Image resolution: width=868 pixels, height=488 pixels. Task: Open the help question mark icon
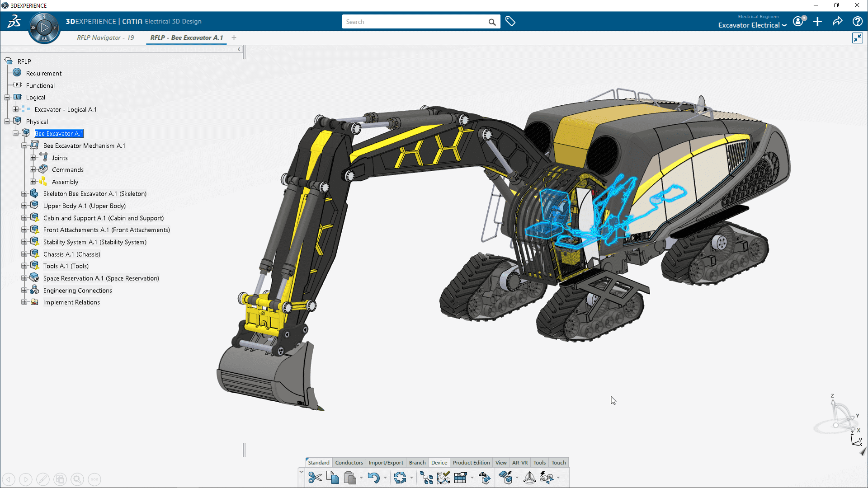(857, 21)
